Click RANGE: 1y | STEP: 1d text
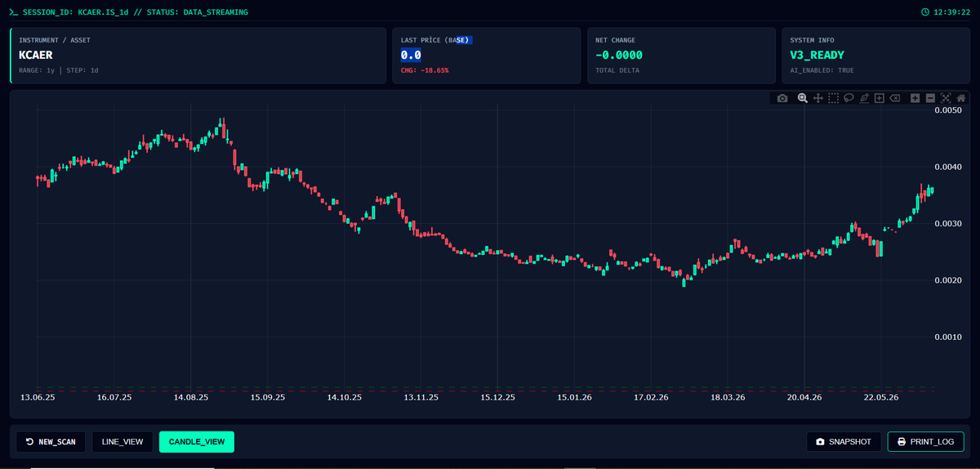The image size is (980, 469). click(59, 70)
